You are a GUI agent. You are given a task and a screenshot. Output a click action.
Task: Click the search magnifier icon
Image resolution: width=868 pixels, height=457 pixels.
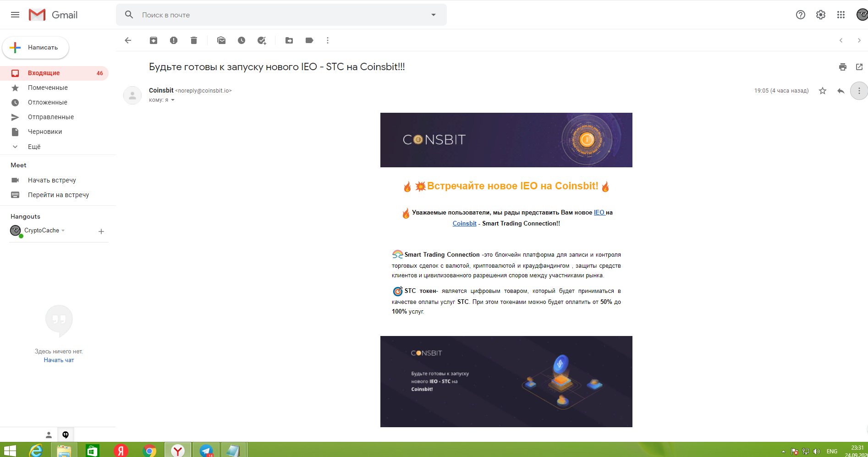click(x=129, y=15)
